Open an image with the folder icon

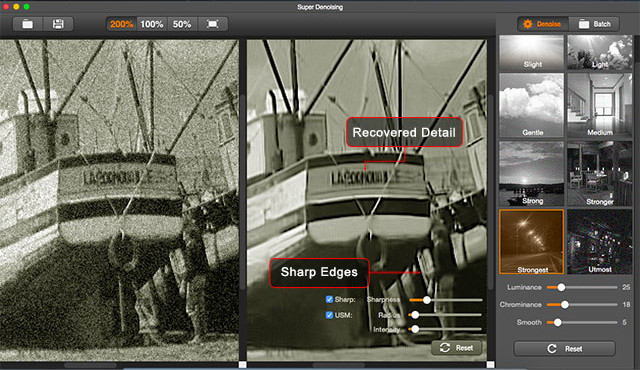point(28,24)
